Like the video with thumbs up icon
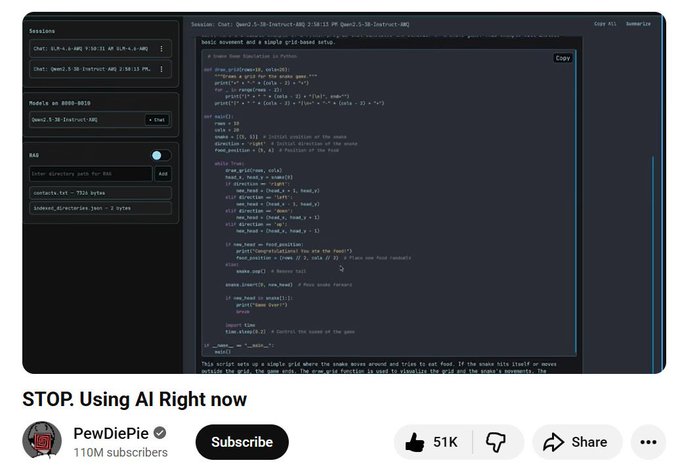Screen dimensions: 680x471 [415, 442]
